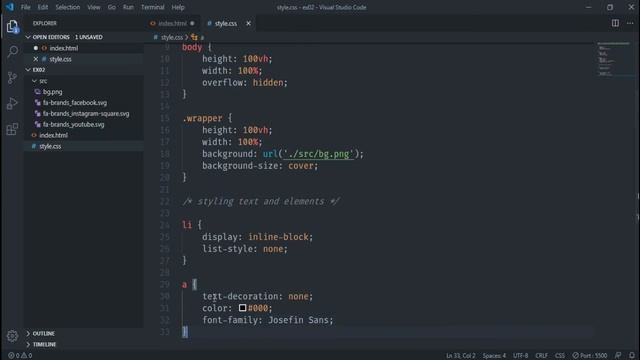Select index.html in the Open Editors list
The image size is (640, 360).
pos(64,48)
